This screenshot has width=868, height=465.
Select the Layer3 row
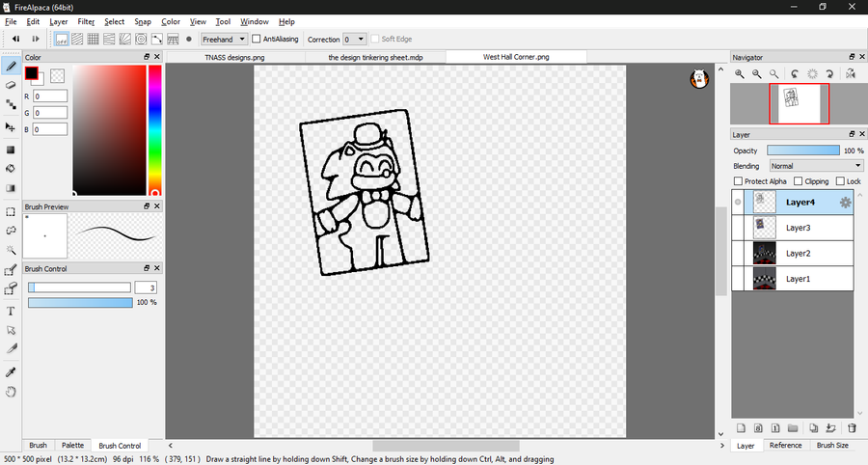pos(793,228)
